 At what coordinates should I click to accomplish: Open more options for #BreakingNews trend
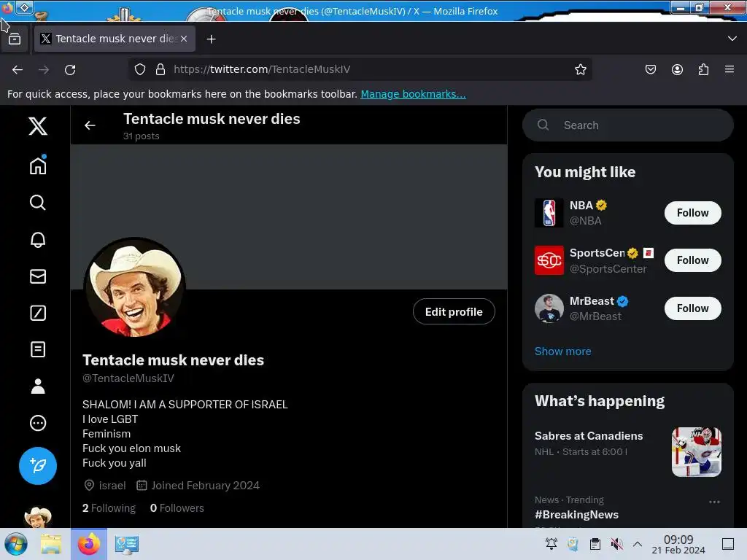714,502
